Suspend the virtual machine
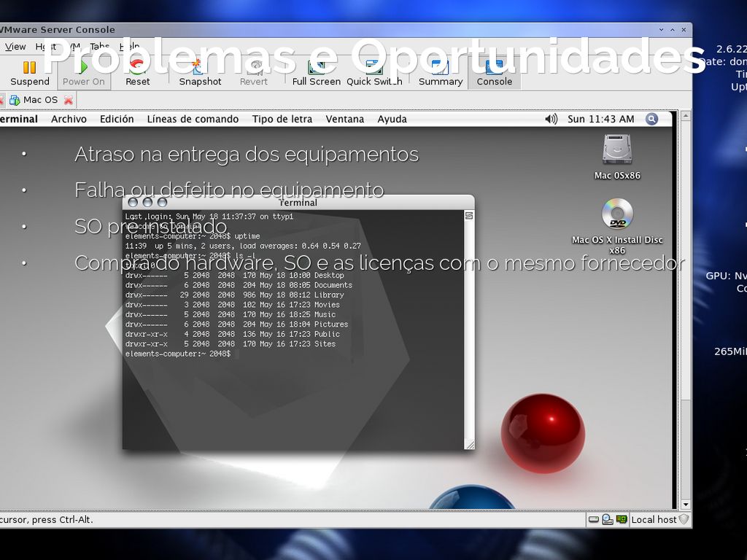Screen dimensions: 747x560 (x=29, y=72)
